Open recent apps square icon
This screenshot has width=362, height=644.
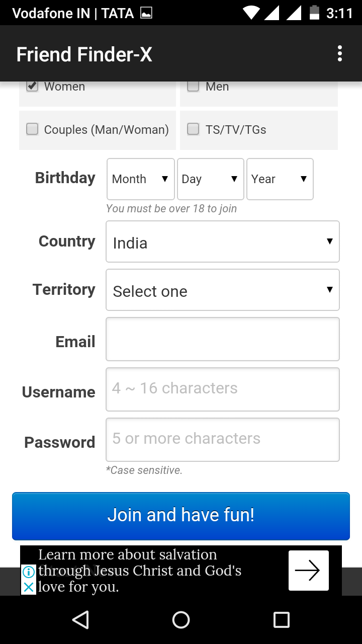[x=281, y=620]
